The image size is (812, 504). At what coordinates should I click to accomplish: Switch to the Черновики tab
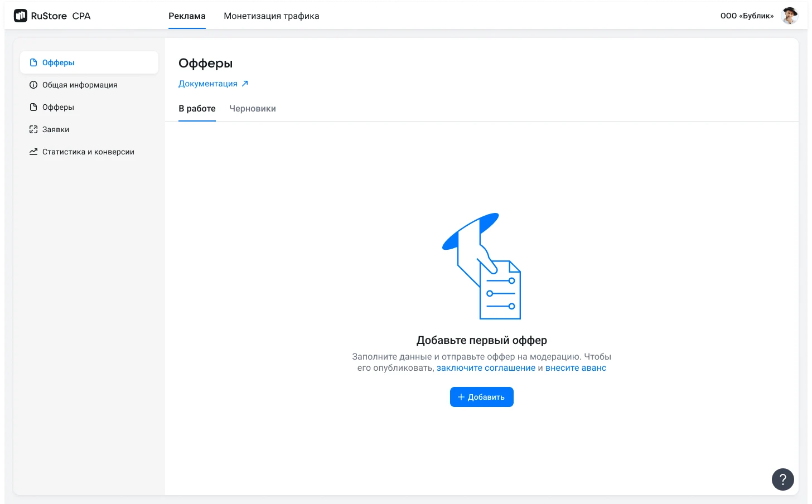point(252,108)
